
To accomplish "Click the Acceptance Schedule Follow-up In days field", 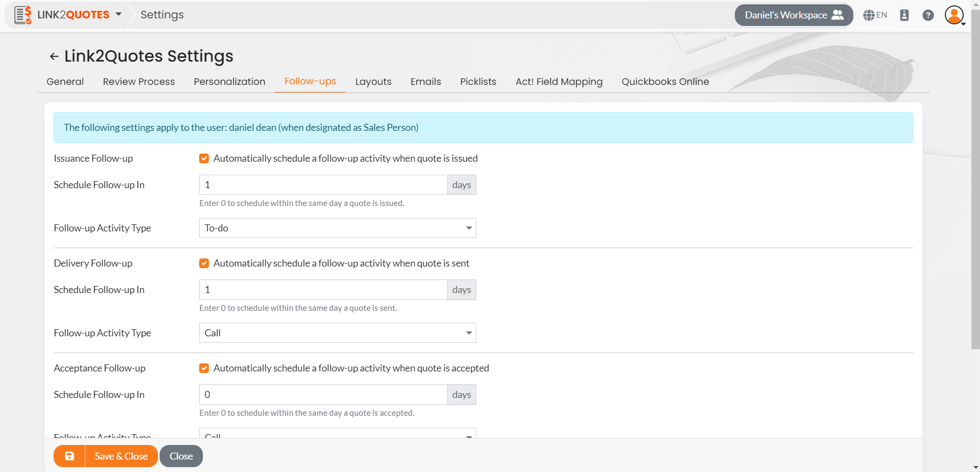I will [x=323, y=395].
